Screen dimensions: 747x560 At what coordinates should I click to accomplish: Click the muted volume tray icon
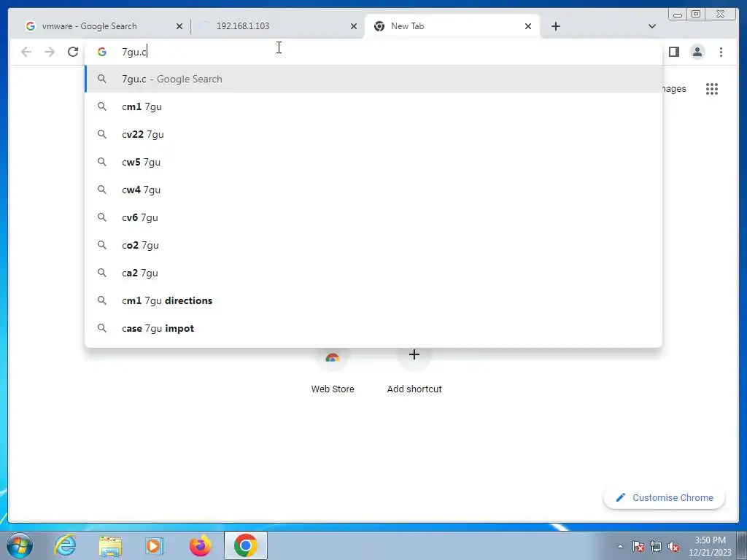click(673, 546)
